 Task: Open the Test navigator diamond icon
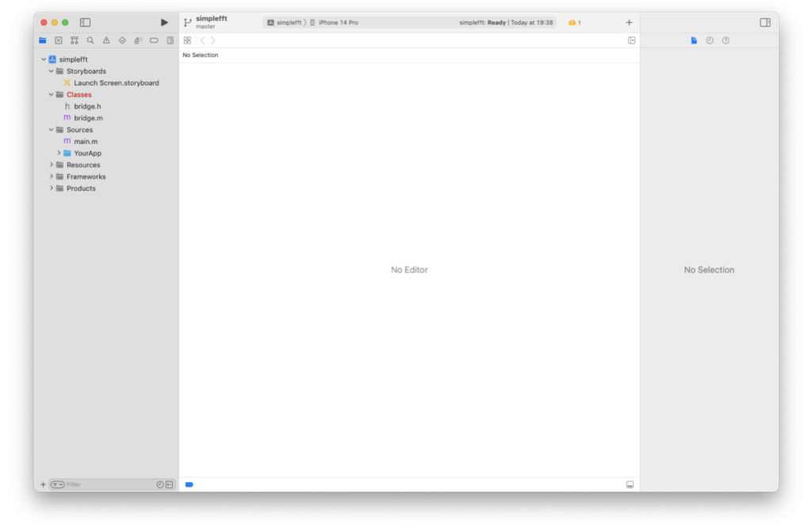pyautogui.click(x=122, y=40)
